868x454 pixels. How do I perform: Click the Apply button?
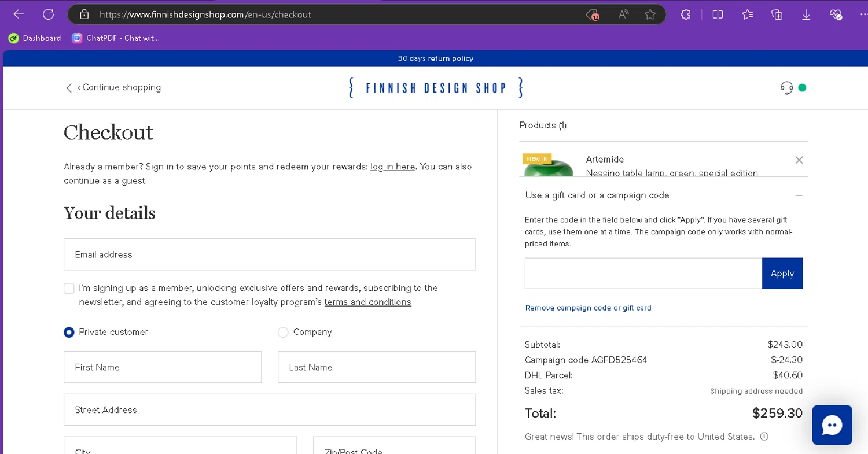782,274
